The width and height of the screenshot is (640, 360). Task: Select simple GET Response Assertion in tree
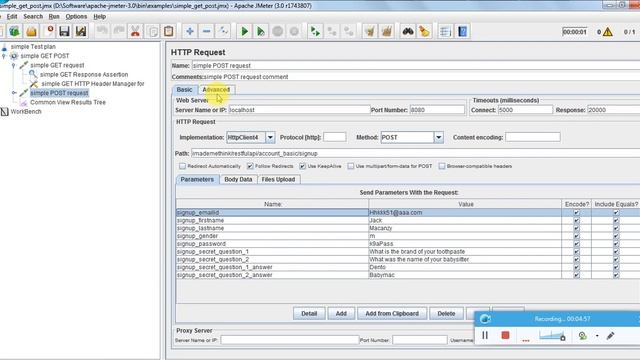pyautogui.click(x=84, y=75)
